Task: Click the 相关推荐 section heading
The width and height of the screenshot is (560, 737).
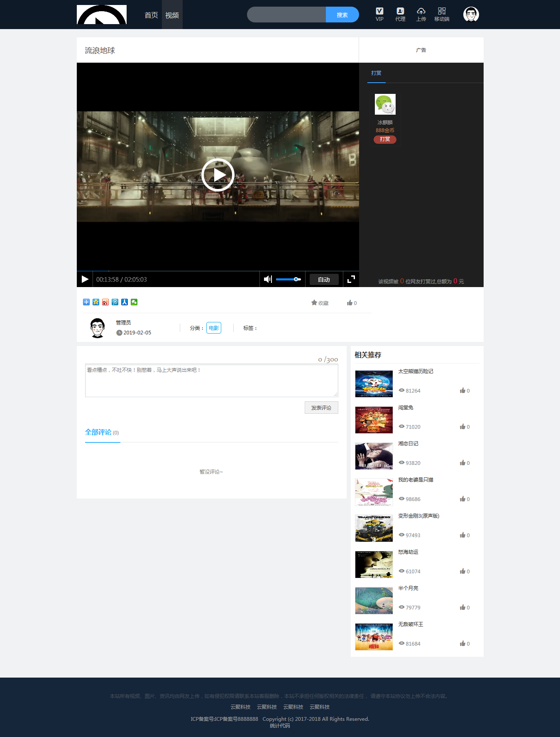Action: click(x=368, y=355)
